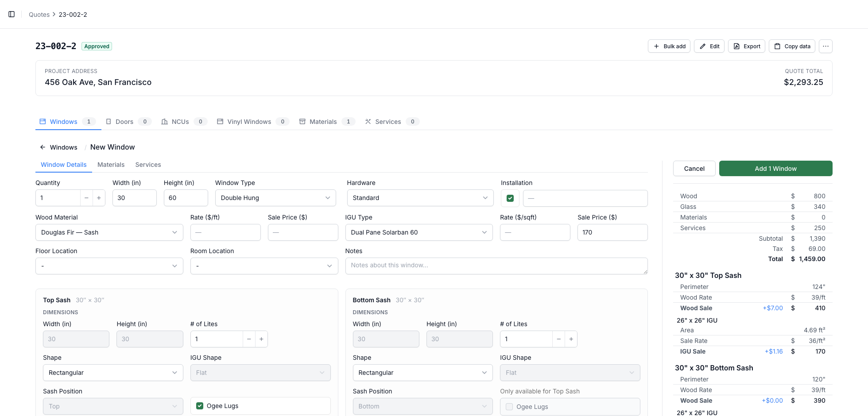
Task: Switch to the Vinyl Windows tab
Action: point(253,122)
